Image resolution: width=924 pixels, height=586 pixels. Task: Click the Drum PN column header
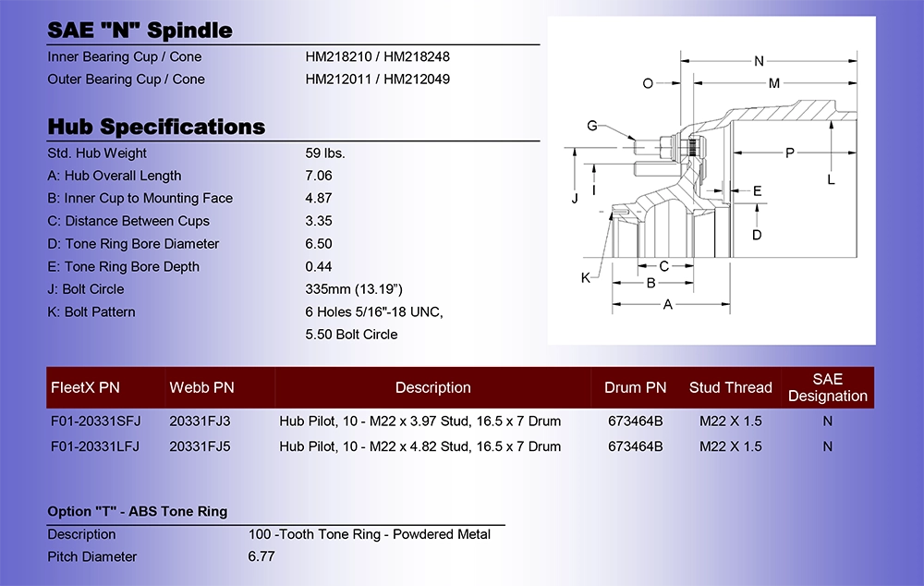pyautogui.click(x=636, y=387)
